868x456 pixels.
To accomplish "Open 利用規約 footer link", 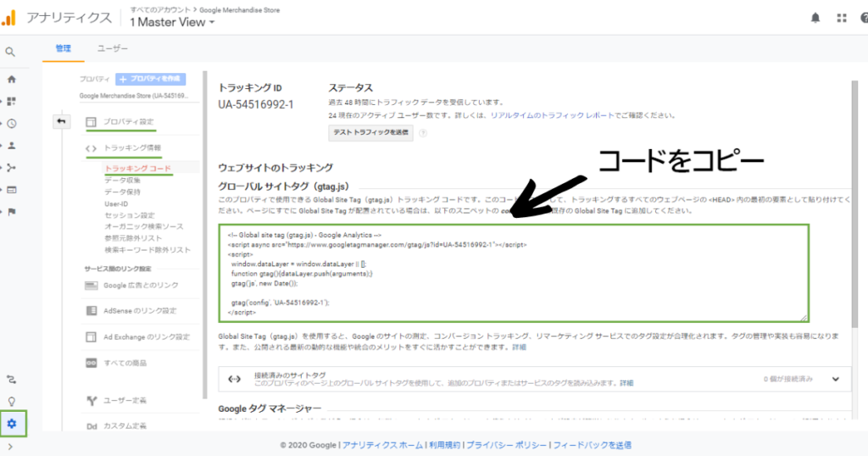I will click(444, 445).
